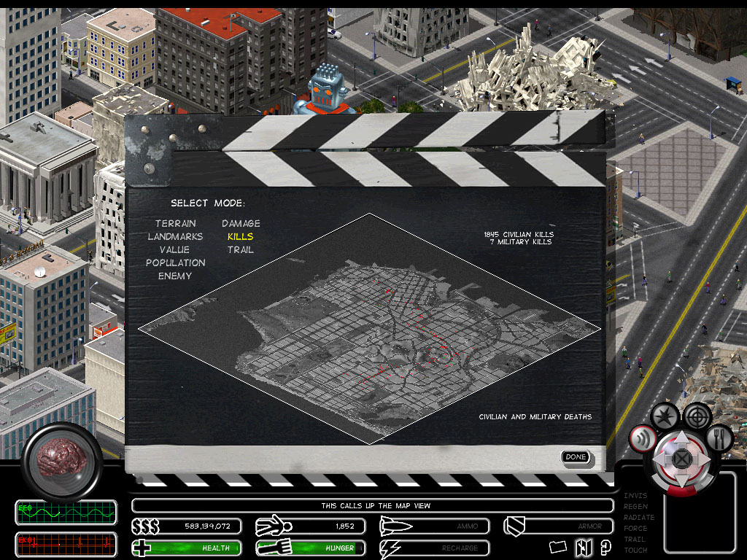Toggle the TOUCH power label

tap(635, 551)
